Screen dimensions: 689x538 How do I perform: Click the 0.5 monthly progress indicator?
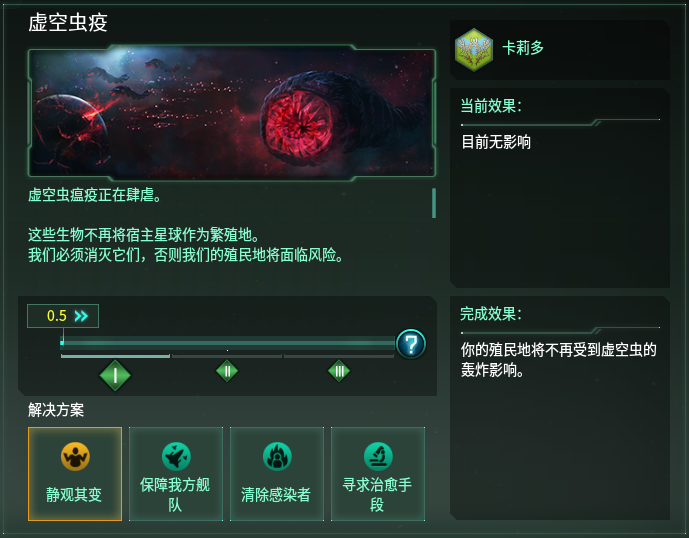(57, 316)
